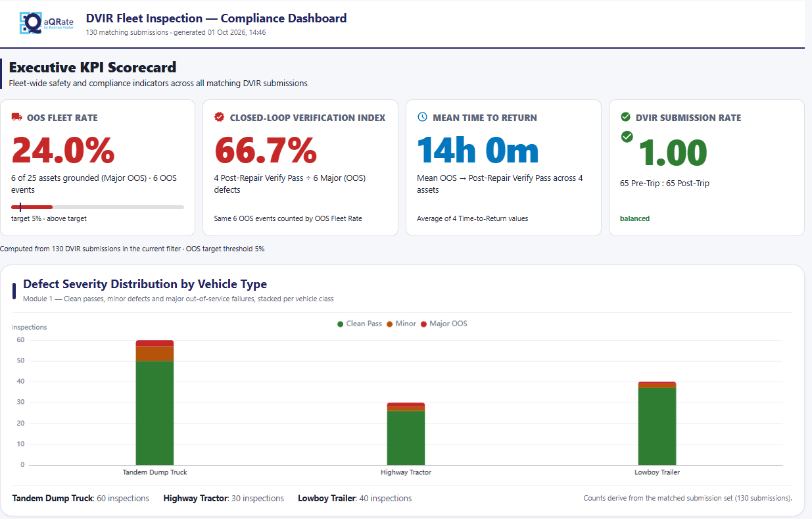Click the 14h 0m mean time value
This screenshot has height=519, width=812.
[478, 151]
